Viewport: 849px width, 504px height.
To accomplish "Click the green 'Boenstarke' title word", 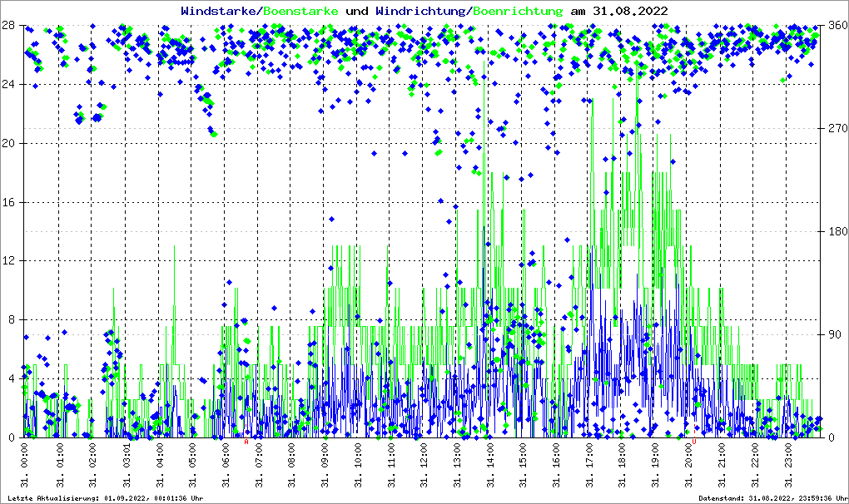I will [300, 11].
